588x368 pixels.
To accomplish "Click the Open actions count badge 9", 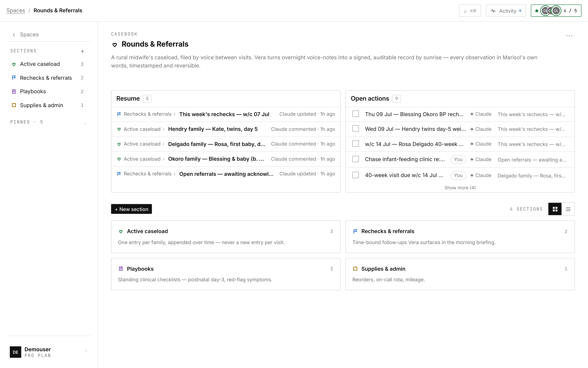I will 396,99.
